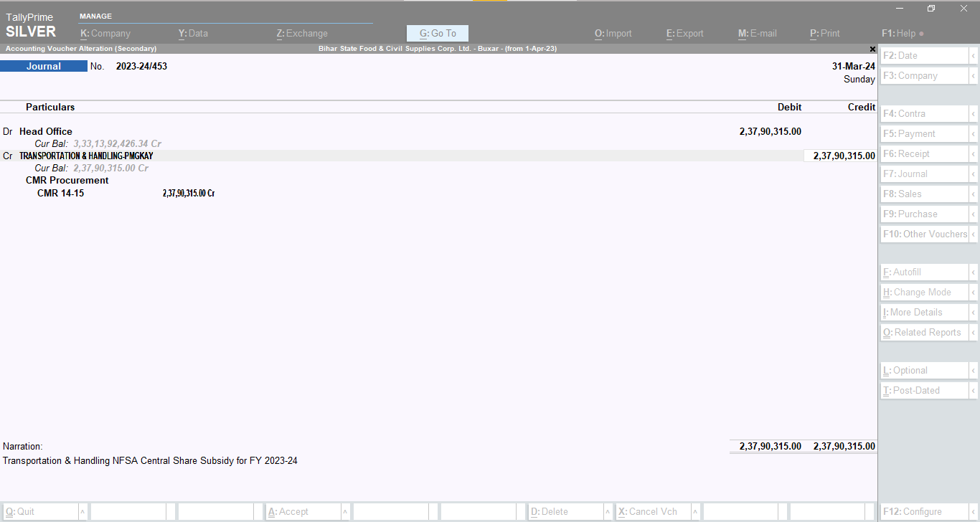Image resolution: width=980 pixels, height=522 pixels.
Task: Expand the arrow beside F10: Other Vouchers
Action: point(974,234)
